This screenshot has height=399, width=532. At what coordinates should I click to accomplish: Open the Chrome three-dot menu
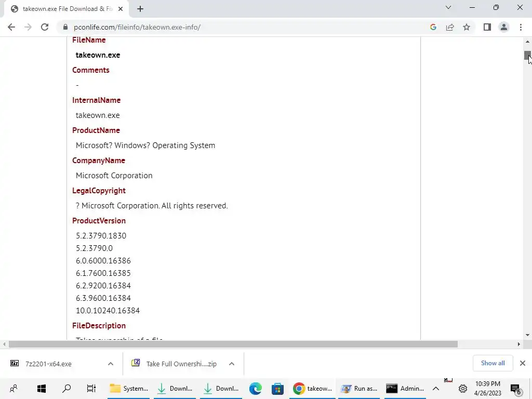coord(521,27)
